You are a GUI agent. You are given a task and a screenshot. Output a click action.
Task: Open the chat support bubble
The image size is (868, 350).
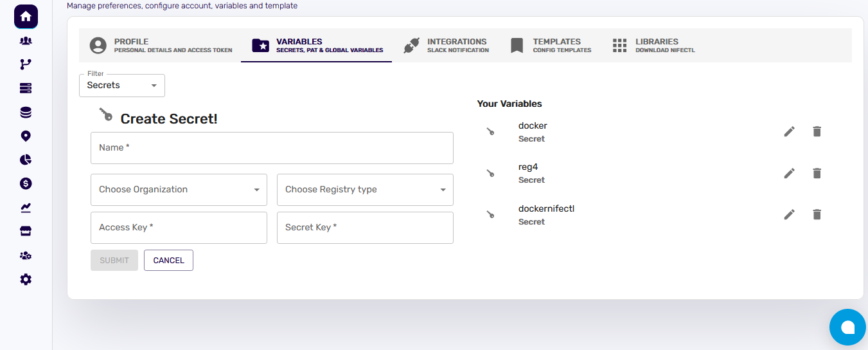click(x=847, y=327)
